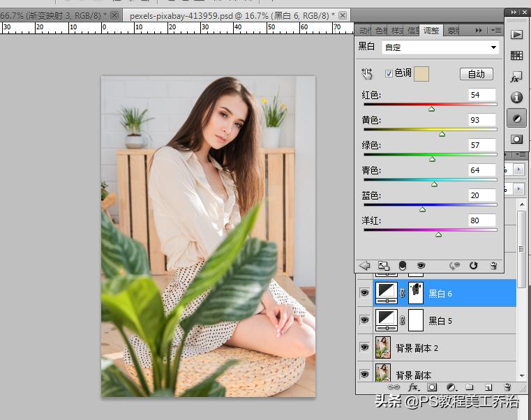
Task: Create a new group folder icon
Action: point(469,387)
